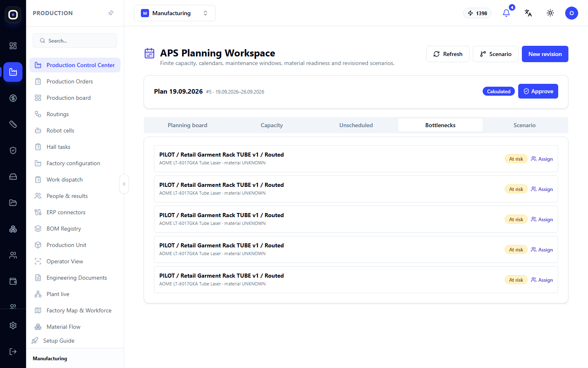588x368 pixels.
Task: Approve the plan 19.09.2026
Action: point(538,91)
